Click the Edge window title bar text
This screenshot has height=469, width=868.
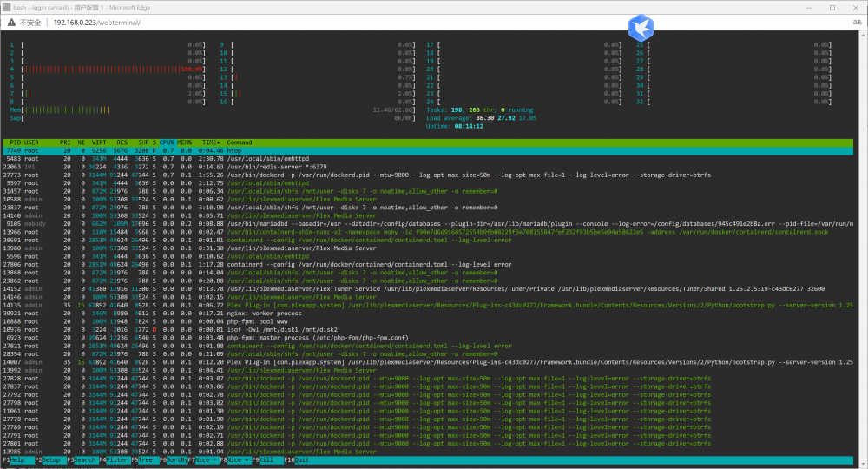(x=82, y=8)
